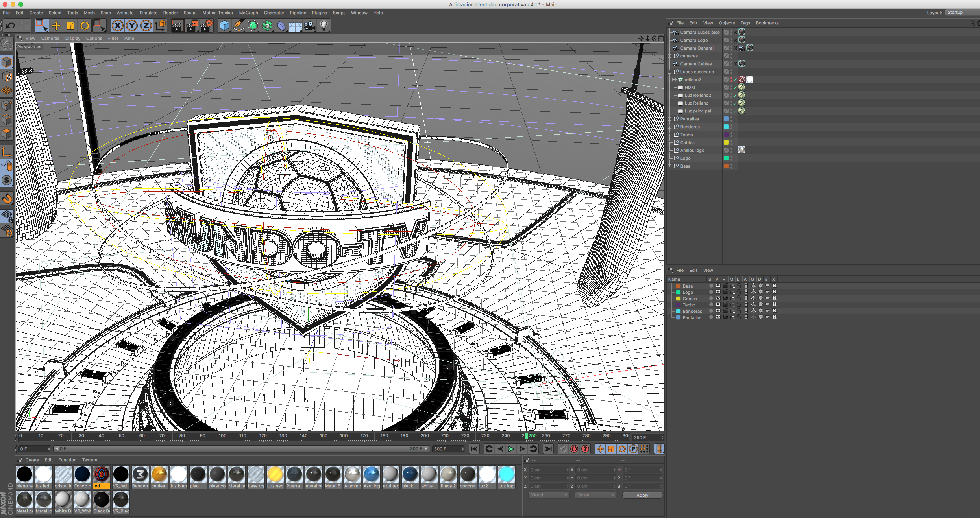Expand the Logo group
This screenshot has height=518, width=980.
coord(669,158)
